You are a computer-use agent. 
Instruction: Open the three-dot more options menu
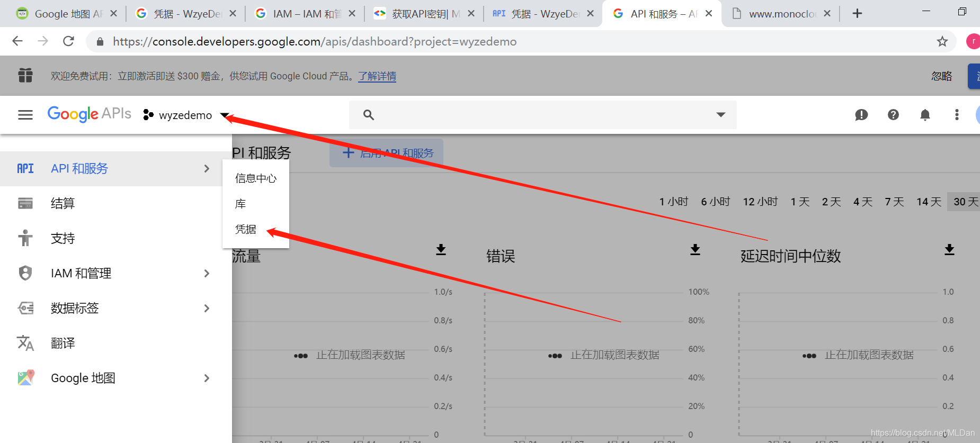point(957,115)
